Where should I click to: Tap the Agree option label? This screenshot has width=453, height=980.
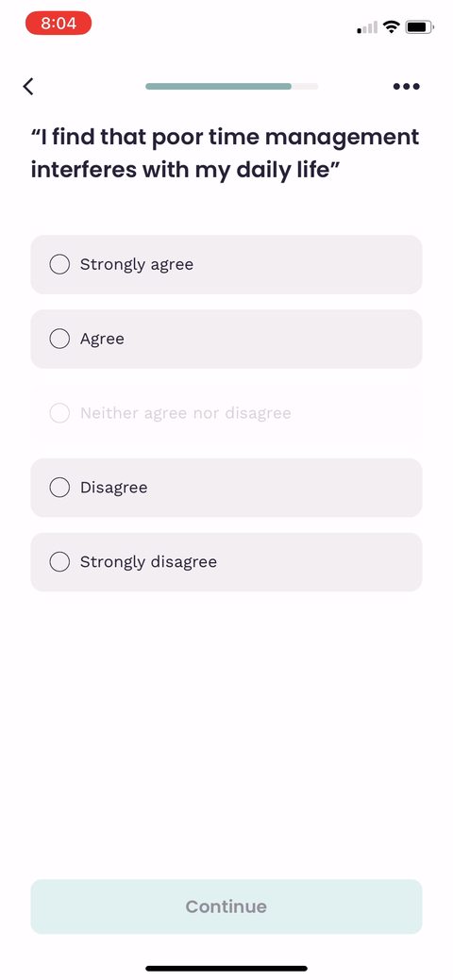(102, 340)
